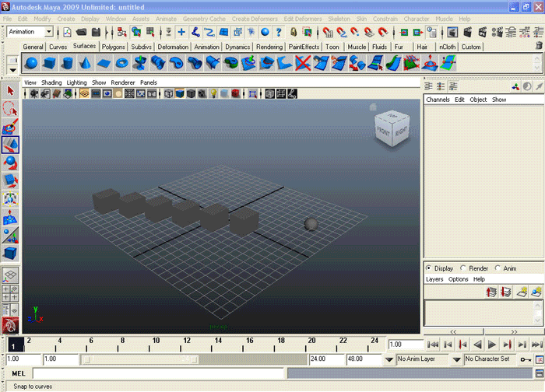Open the Animation menu set dropdown
Viewport: 545px width, 392px height.
pyautogui.click(x=48, y=32)
